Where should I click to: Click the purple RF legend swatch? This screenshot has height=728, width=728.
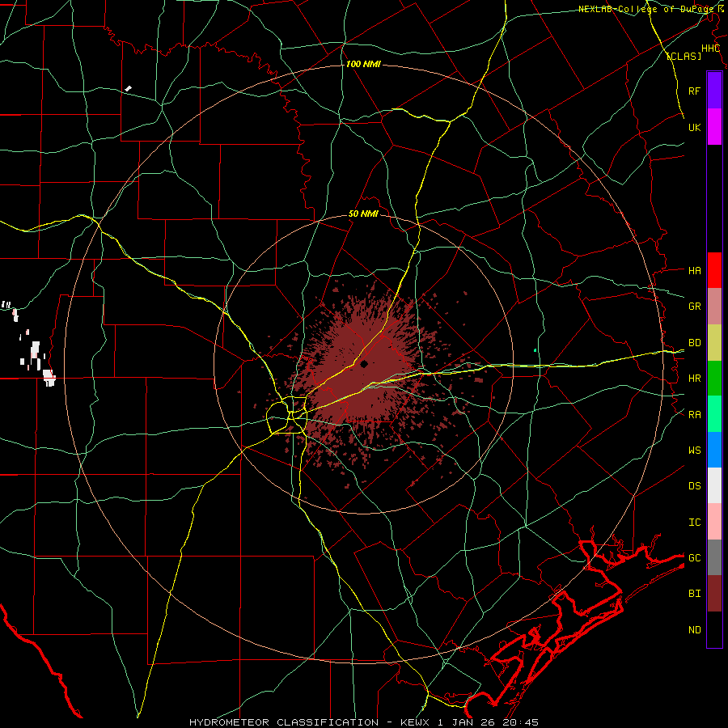click(714, 91)
